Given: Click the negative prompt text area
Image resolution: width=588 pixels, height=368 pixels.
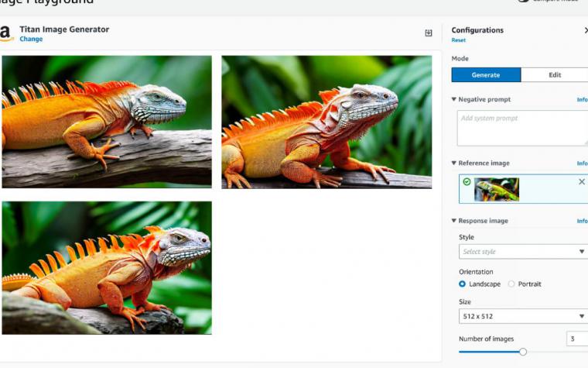Looking at the screenshot, I should click(x=522, y=128).
